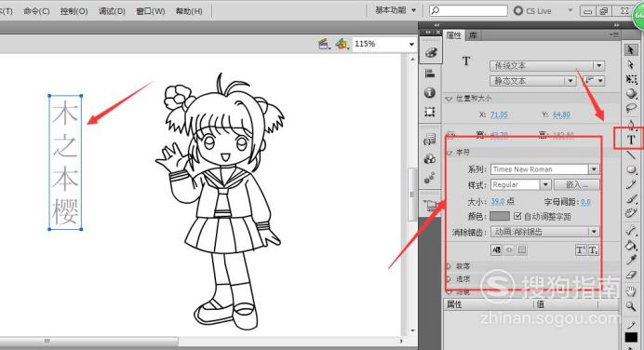644x350 pixels.
Task: Select the Text (T) tool
Action: pos(631,140)
